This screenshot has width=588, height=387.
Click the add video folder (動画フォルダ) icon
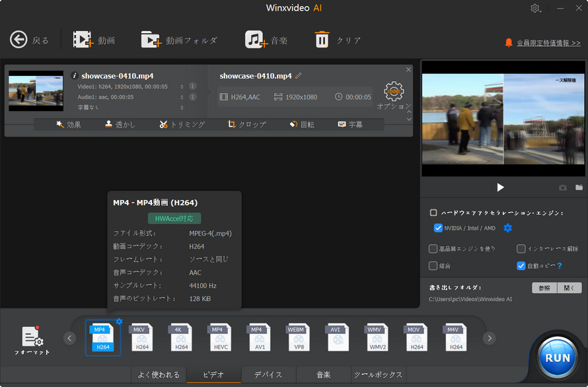151,40
